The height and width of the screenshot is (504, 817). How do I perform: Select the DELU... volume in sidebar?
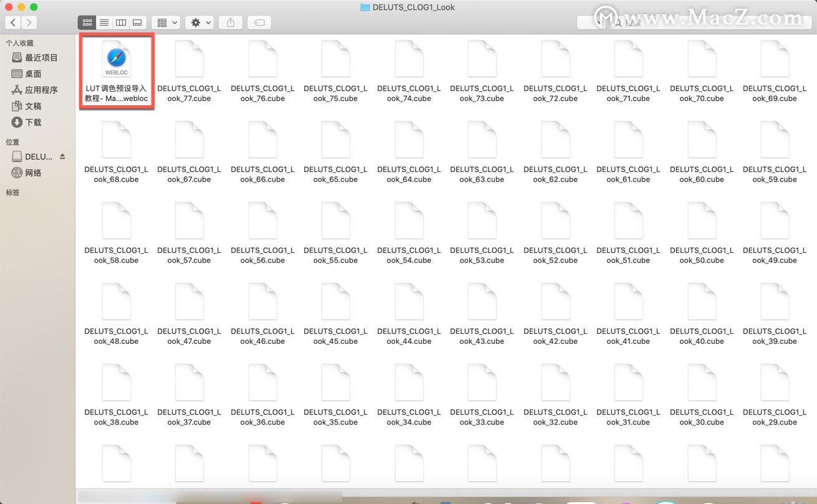pyautogui.click(x=32, y=156)
